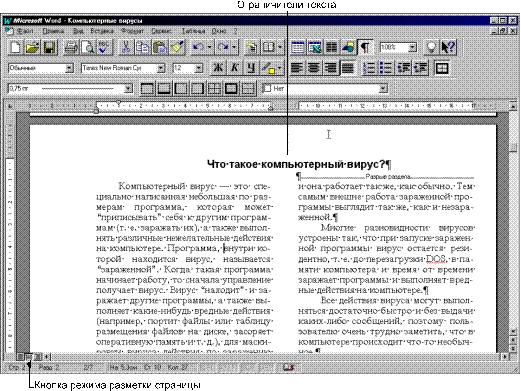This screenshot has width=521, height=391.
Task: Apply the inside borders icon
Action: pos(214,89)
